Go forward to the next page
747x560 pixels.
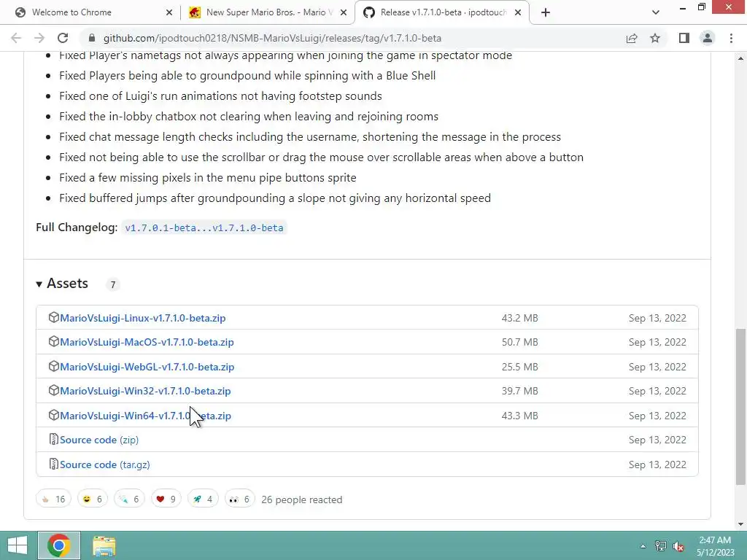tap(39, 38)
